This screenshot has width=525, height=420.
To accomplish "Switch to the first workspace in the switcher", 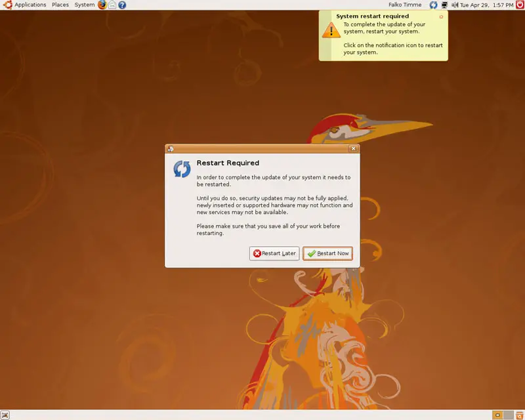I will [497, 415].
